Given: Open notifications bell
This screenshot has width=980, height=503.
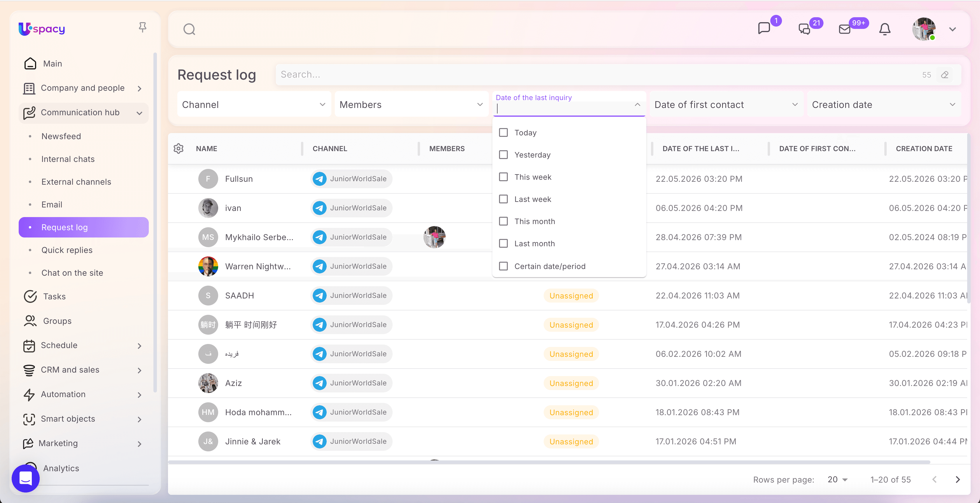Looking at the screenshot, I should 885,29.
